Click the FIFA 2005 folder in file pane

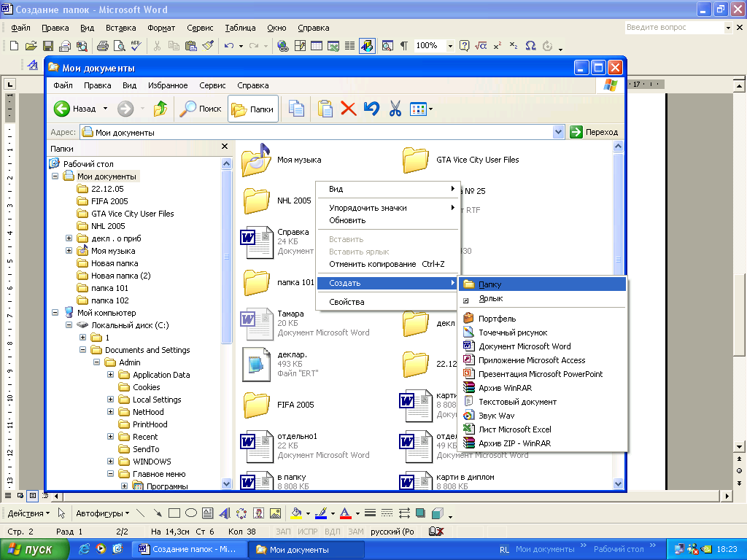coord(279,405)
